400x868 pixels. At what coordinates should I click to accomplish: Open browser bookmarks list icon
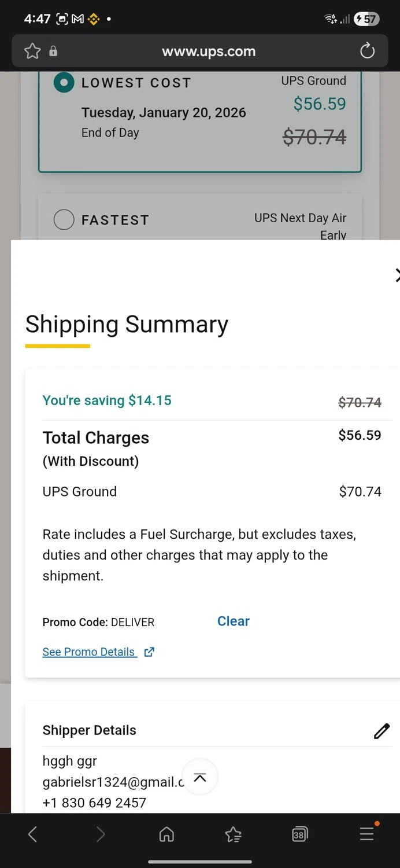coord(233,834)
